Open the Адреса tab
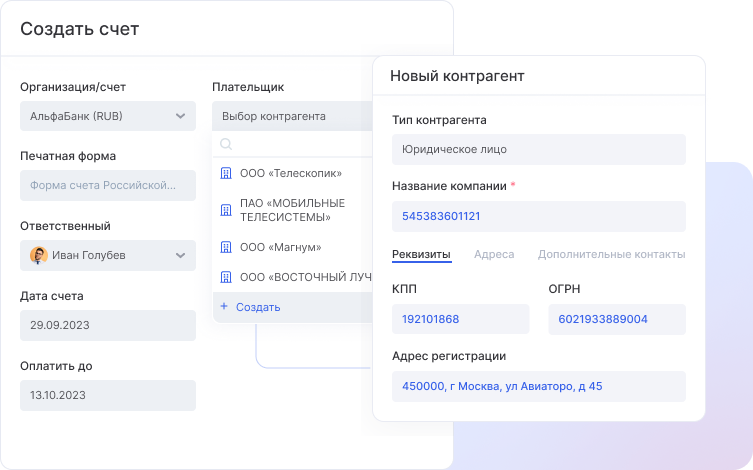Viewport: 753px width, 470px height. pos(494,254)
